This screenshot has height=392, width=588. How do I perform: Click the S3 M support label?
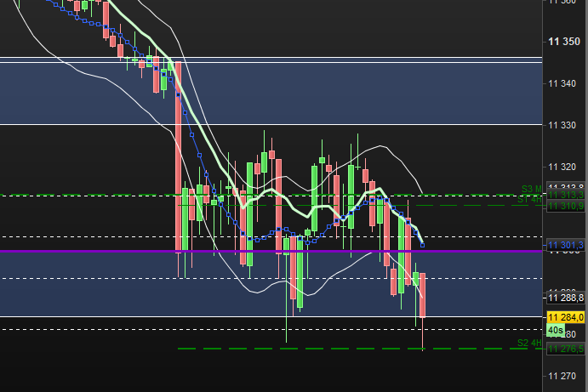[532, 189]
